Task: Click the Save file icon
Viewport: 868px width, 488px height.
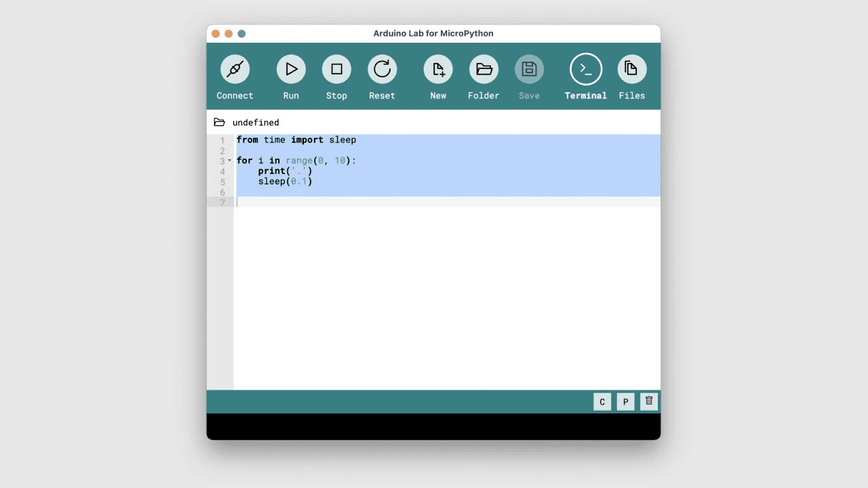Action: point(529,68)
